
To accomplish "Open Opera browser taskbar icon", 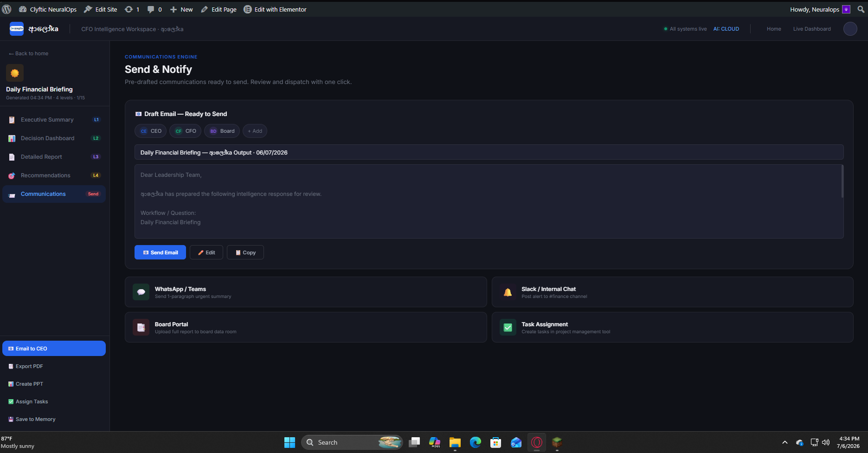I will pyautogui.click(x=537, y=442).
